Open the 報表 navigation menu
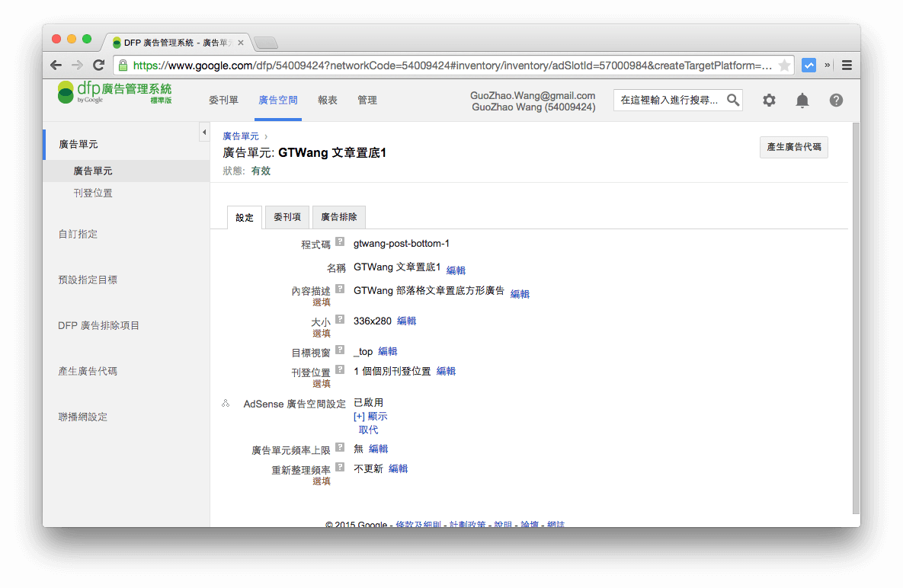Screen dimensions: 903x588 click(x=328, y=100)
